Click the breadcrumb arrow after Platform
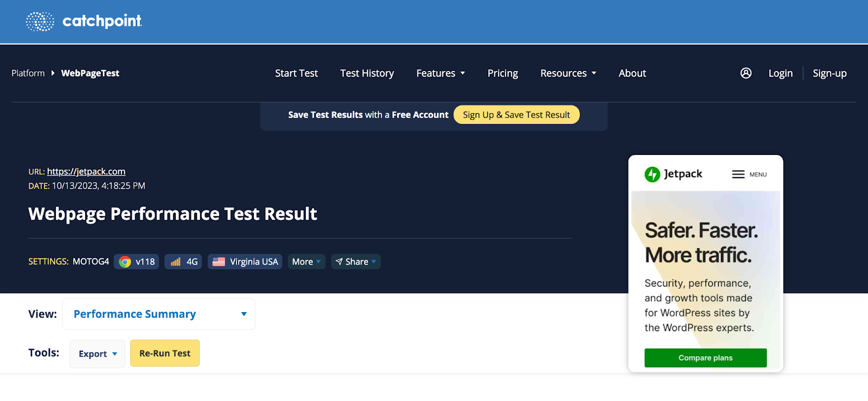 pos(53,73)
